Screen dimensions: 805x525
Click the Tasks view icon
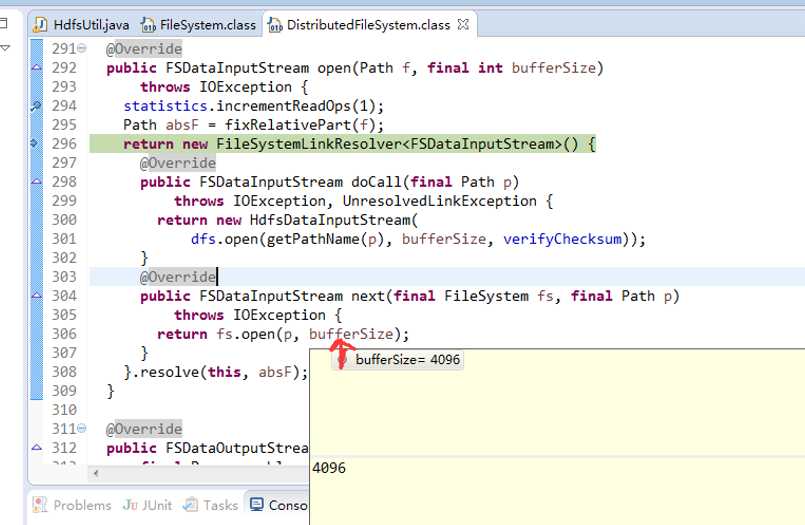coord(190,505)
